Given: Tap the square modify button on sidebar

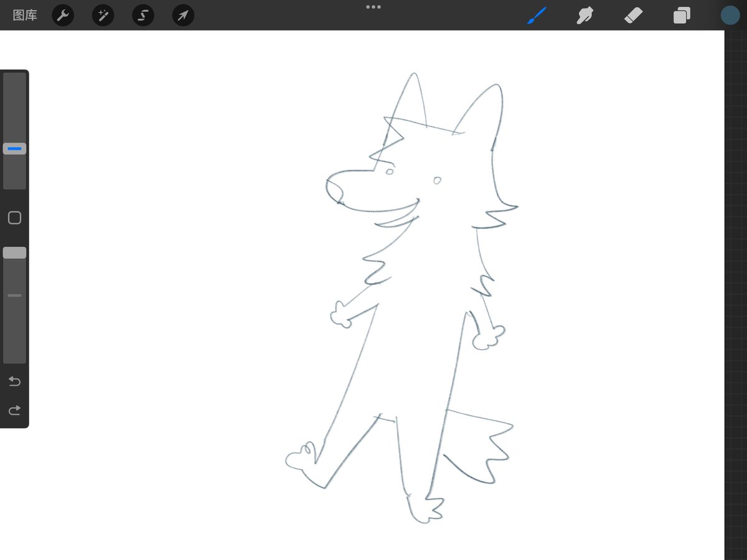Looking at the screenshot, I should tap(14, 218).
